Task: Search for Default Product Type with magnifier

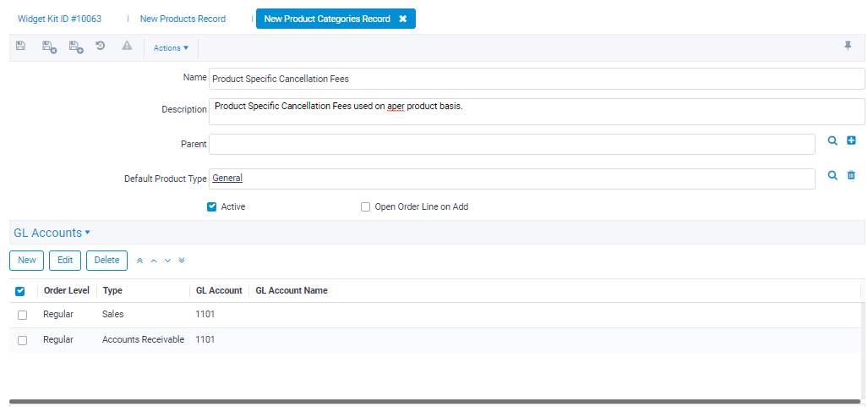Action: tap(832, 175)
